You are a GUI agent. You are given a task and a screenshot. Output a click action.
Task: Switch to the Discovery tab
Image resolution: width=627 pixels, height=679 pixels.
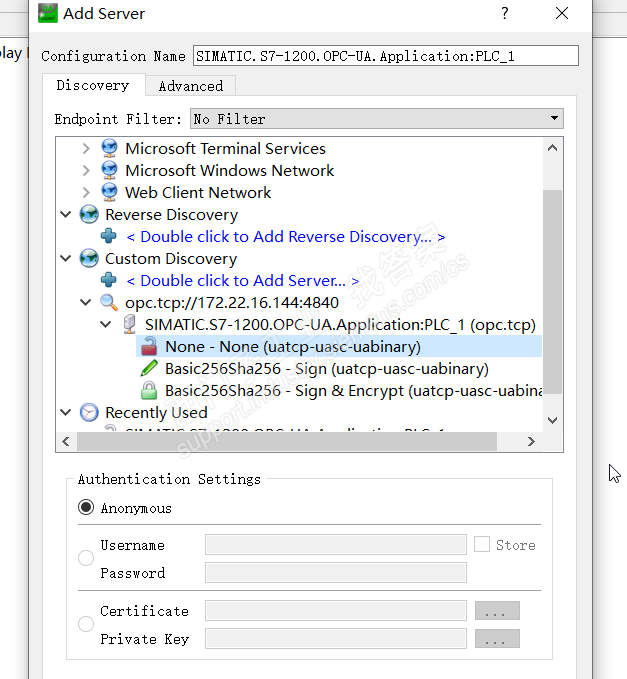(92, 86)
